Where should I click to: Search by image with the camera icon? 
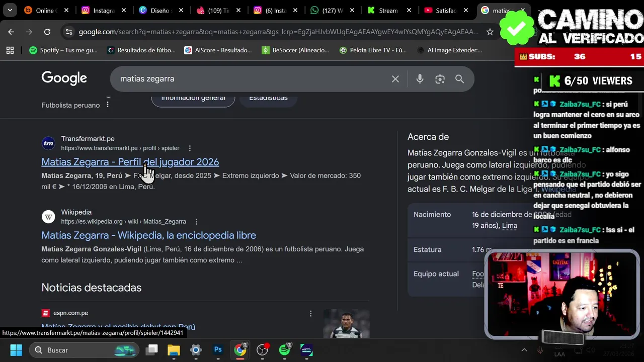440,79
